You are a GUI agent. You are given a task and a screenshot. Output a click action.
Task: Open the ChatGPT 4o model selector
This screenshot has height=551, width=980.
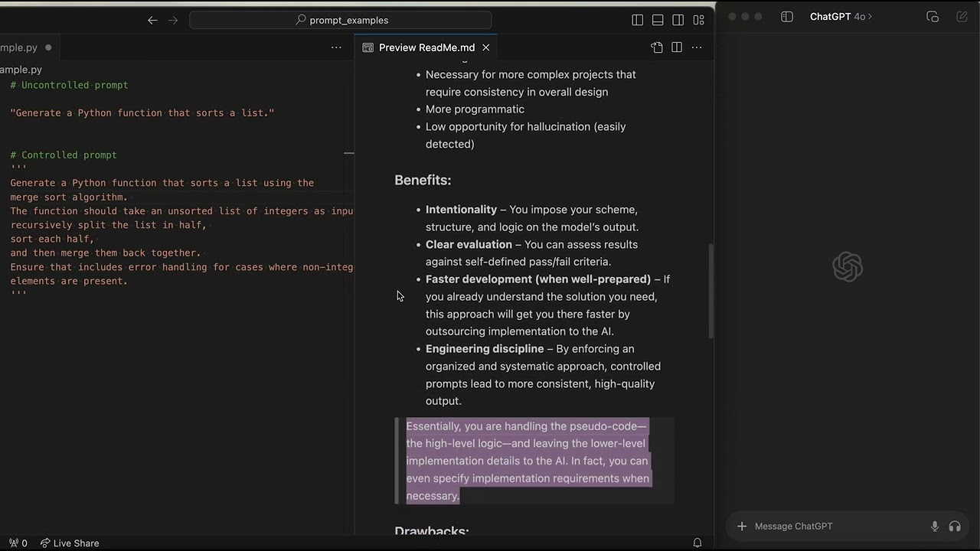[x=841, y=17]
